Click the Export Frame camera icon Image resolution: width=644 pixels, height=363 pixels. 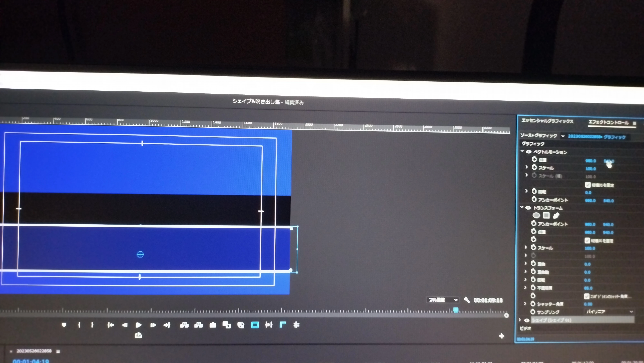click(x=213, y=325)
